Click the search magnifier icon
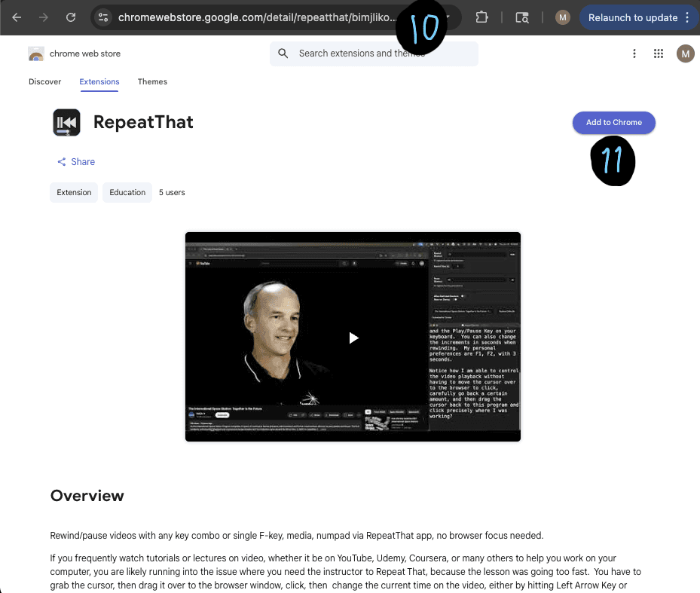 point(283,53)
